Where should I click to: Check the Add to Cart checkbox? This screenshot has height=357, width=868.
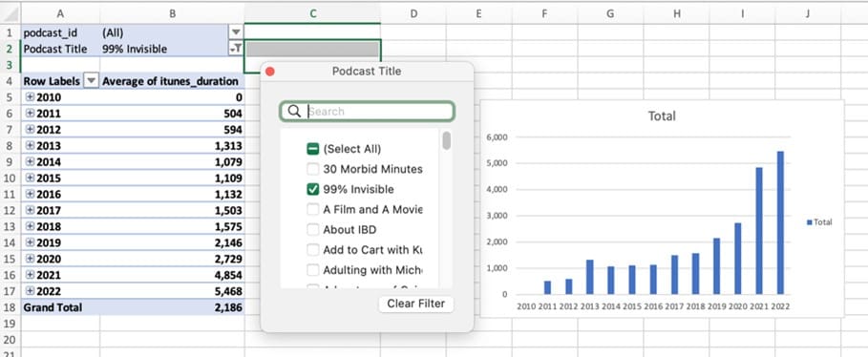click(x=313, y=250)
